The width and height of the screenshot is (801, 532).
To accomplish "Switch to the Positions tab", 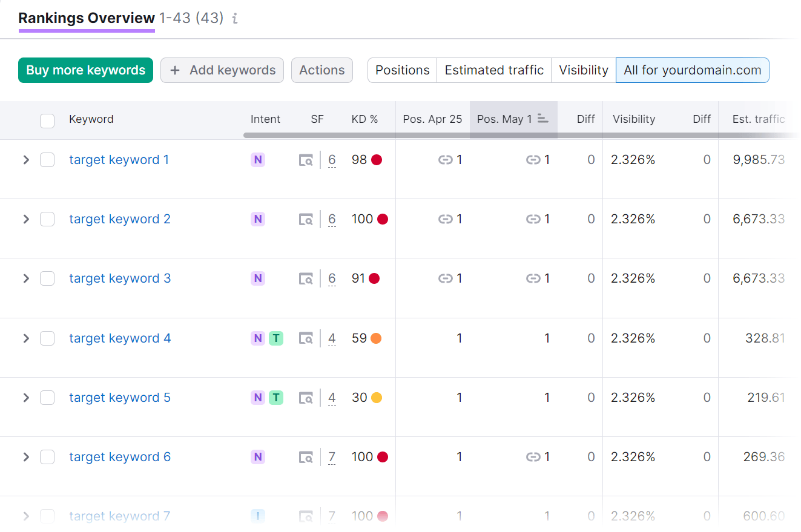I will 402,70.
